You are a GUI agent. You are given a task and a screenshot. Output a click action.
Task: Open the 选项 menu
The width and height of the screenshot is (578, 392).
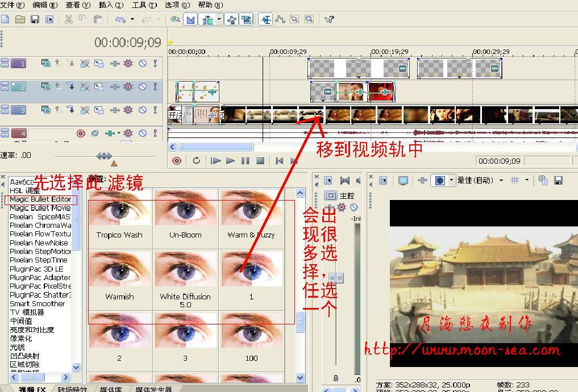tap(177, 5)
